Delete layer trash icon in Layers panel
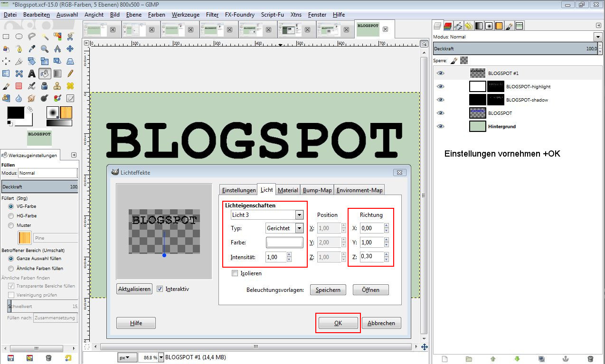The width and height of the screenshot is (605, 364). [x=590, y=358]
